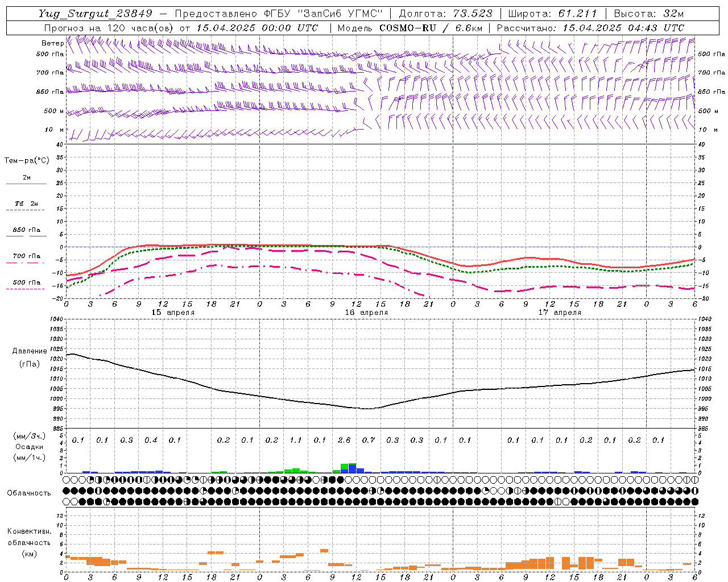Click the 2м temperature legend entry
The image size is (728, 582).
coord(27,177)
